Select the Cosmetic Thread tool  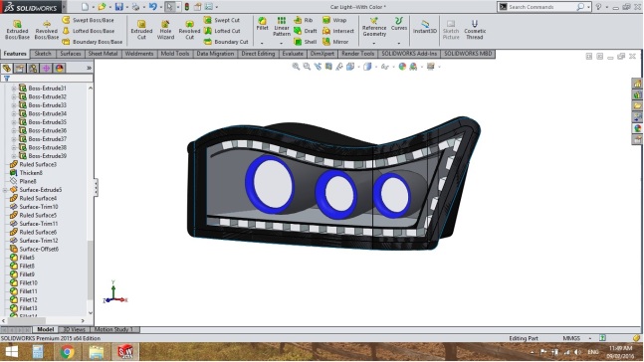click(475, 30)
